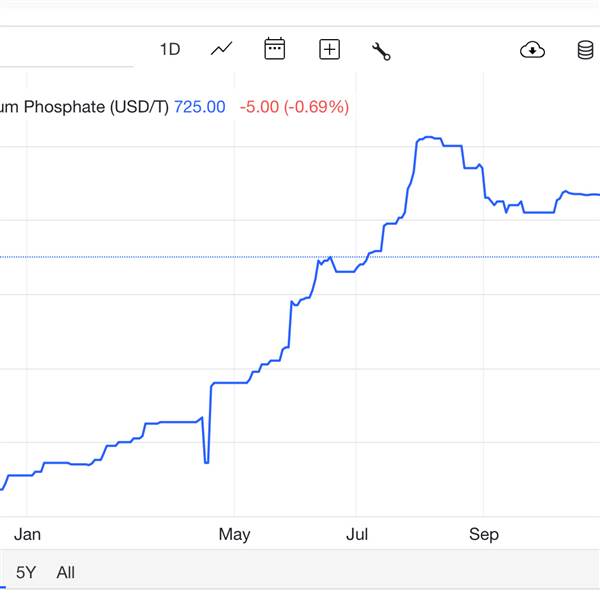Screen dimensions: 600x600
Task: Click the peak of the blue price line
Action: (x=428, y=137)
